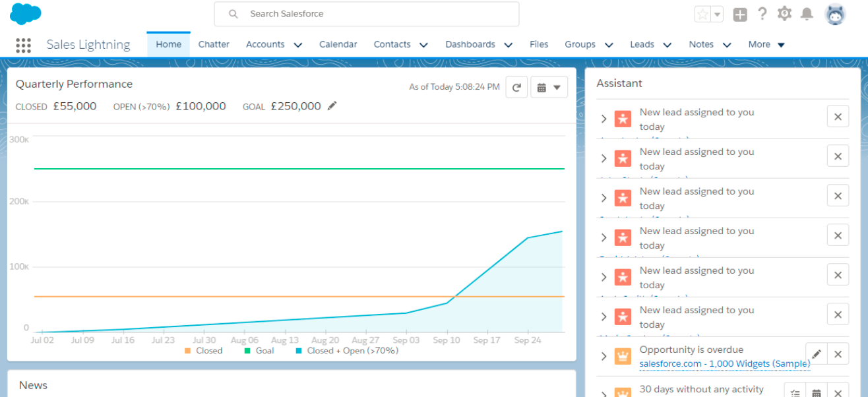Open the Notes tab
The image size is (868, 397).
tap(701, 44)
